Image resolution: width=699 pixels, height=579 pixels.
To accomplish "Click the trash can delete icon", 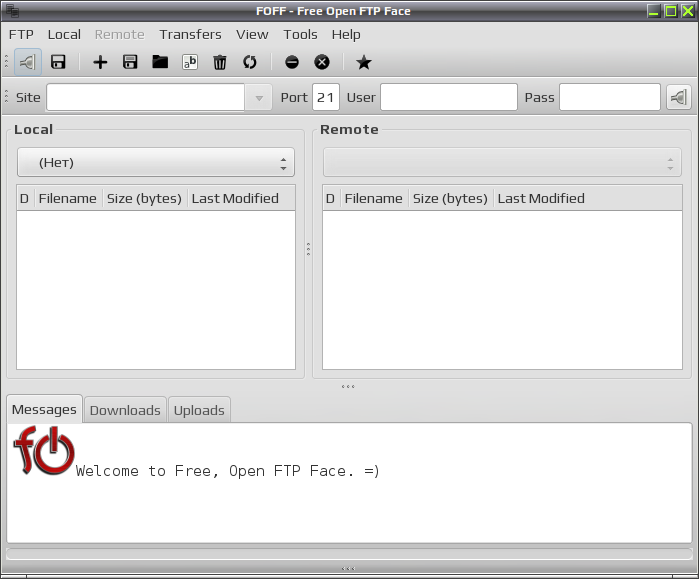I will 220,62.
